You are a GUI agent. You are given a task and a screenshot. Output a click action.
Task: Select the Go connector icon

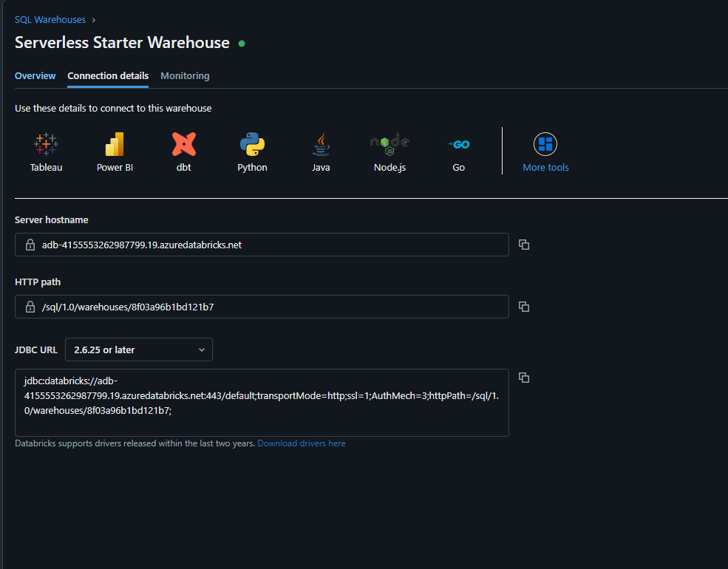click(458, 145)
